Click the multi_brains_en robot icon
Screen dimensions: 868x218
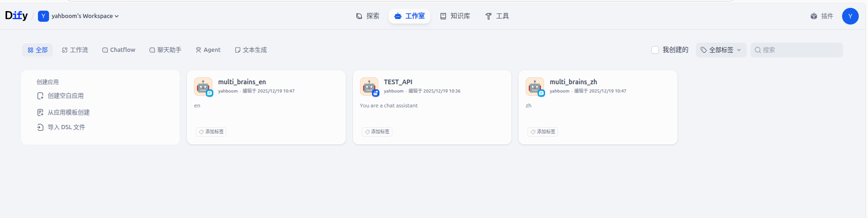[x=203, y=87]
